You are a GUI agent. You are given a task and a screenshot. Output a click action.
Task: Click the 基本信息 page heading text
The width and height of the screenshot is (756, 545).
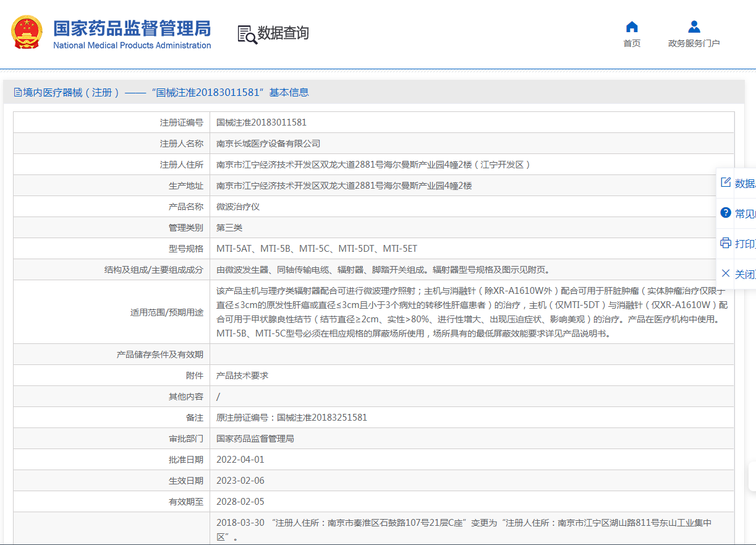pyautogui.click(x=289, y=93)
